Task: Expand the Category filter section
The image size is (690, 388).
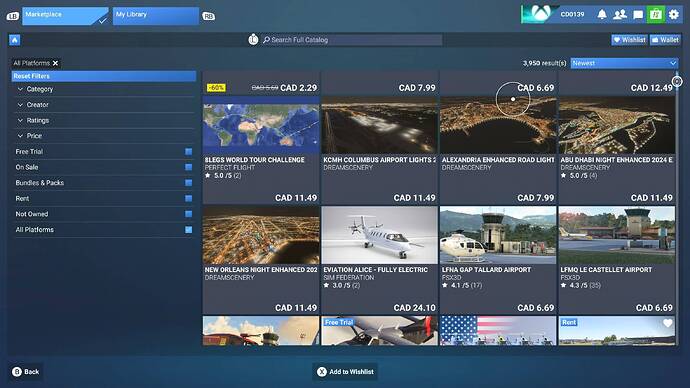Action: click(104, 89)
